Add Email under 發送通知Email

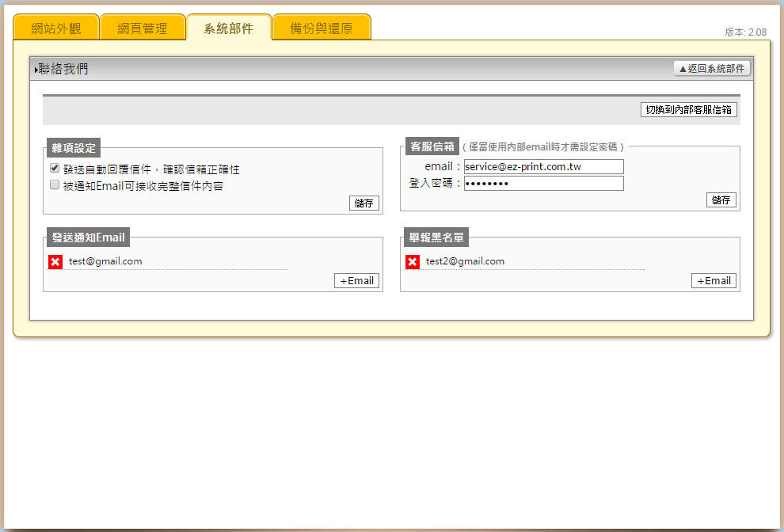[x=356, y=281]
